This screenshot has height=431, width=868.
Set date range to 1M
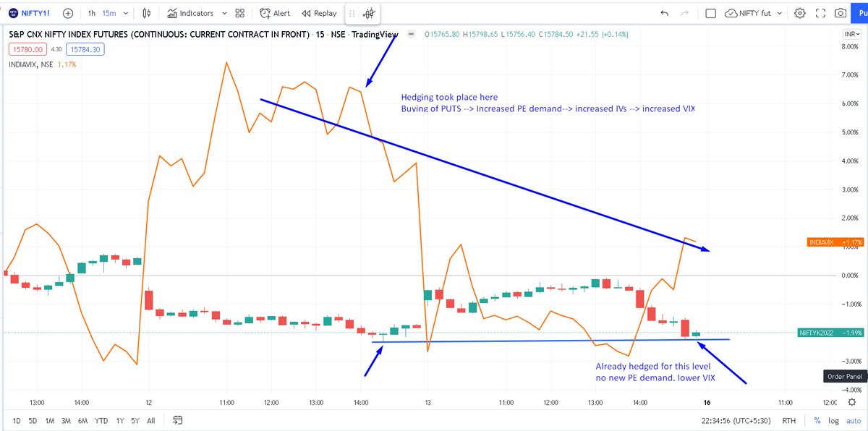pos(50,420)
